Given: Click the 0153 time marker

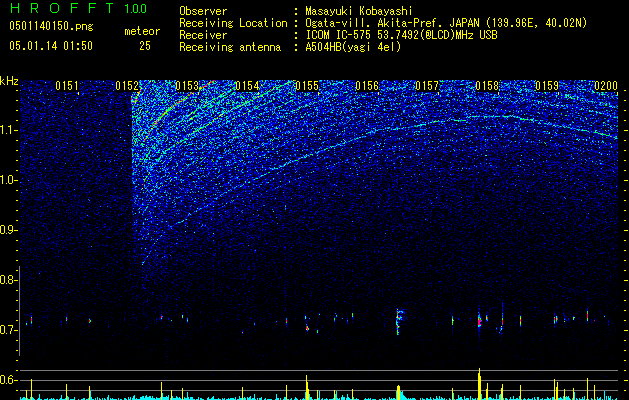Looking at the screenshot, I should point(187,86).
